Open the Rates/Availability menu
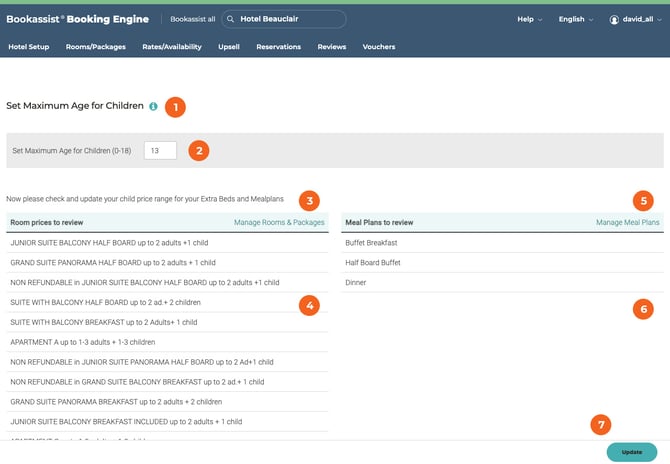The width and height of the screenshot is (670, 464). tap(172, 47)
